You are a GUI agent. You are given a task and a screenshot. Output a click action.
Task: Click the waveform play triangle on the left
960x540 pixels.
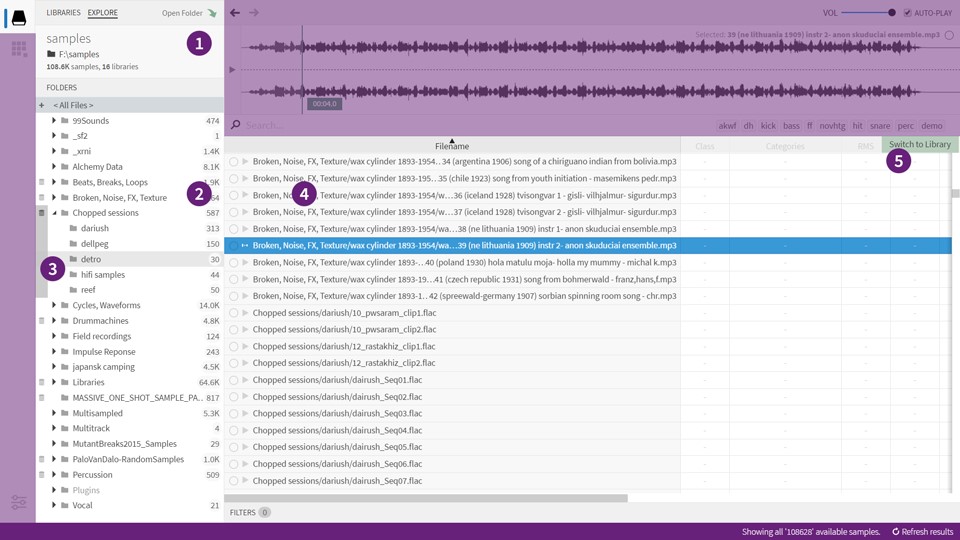coord(232,70)
